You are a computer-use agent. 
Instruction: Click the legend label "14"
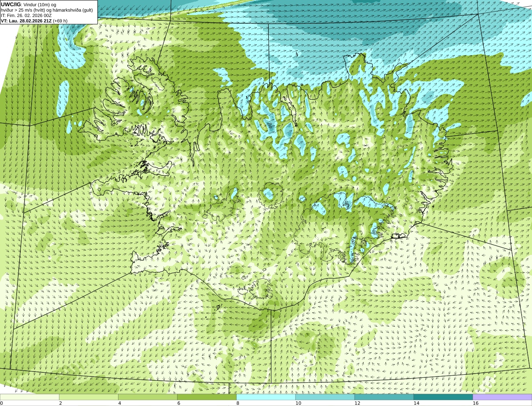(416, 403)
